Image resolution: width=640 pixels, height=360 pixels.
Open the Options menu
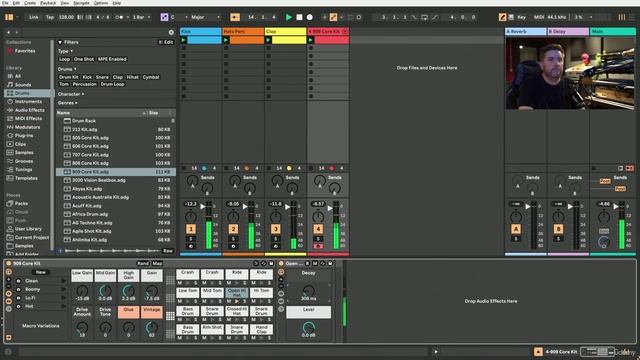(x=101, y=3)
